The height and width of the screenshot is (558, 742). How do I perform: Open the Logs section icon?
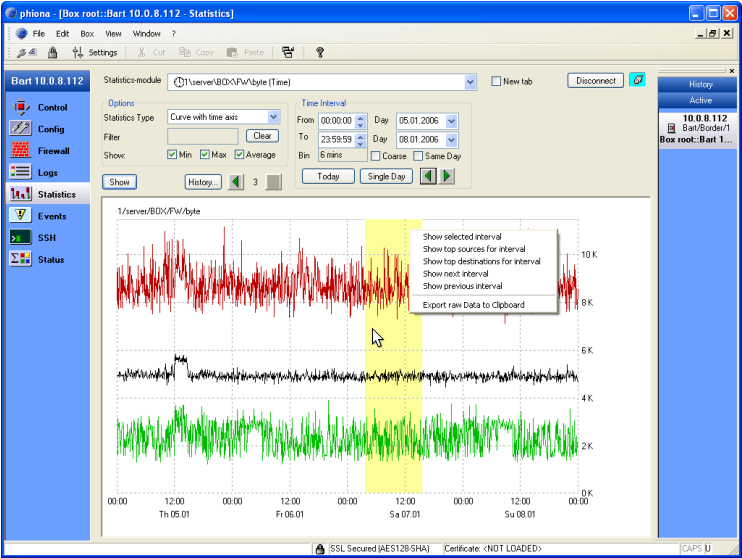point(20,172)
